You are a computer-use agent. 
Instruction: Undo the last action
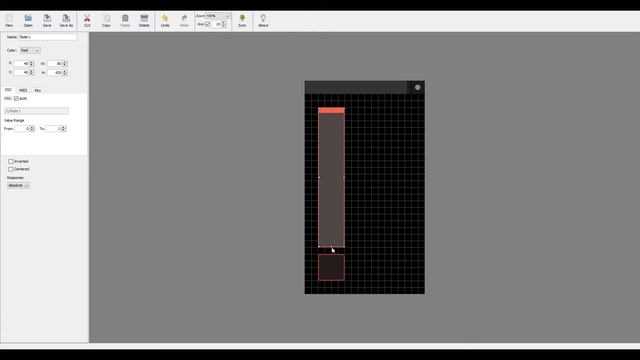pos(165,20)
